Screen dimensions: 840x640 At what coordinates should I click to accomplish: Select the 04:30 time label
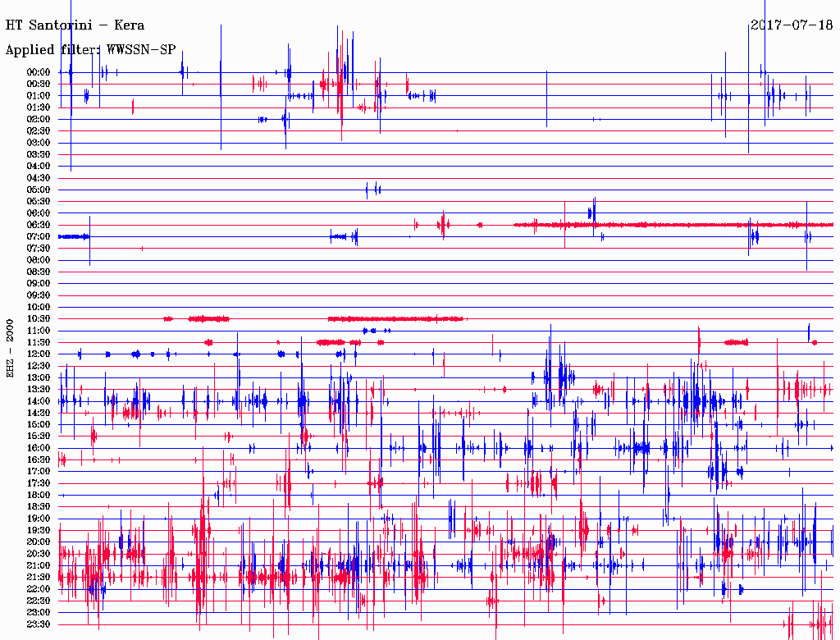pos(39,179)
